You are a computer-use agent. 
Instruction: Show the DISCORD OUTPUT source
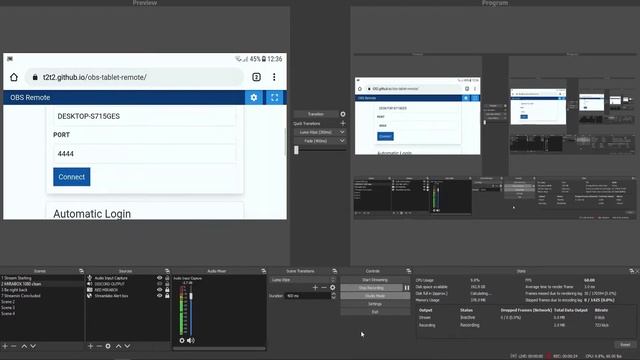click(x=160, y=284)
